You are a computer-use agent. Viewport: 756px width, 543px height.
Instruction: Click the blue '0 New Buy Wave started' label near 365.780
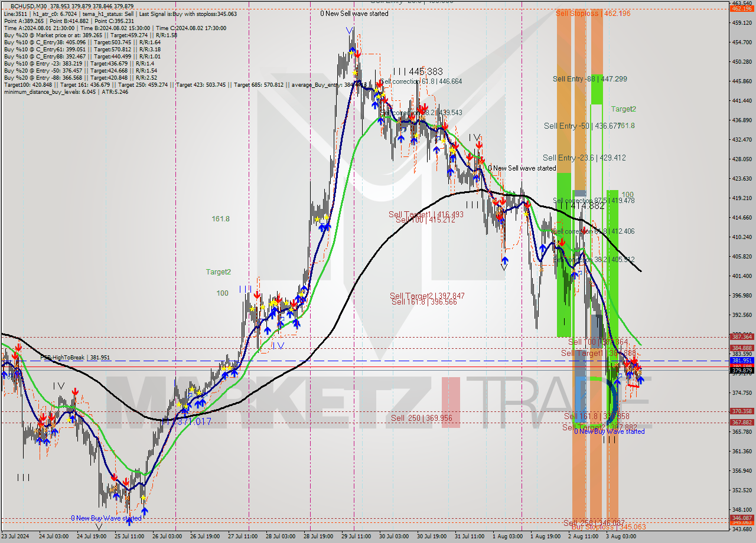[610, 431]
